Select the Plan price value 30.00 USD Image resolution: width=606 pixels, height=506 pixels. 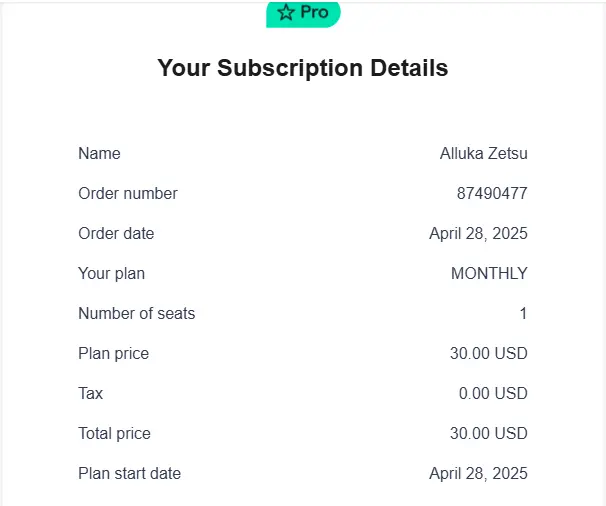point(489,353)
